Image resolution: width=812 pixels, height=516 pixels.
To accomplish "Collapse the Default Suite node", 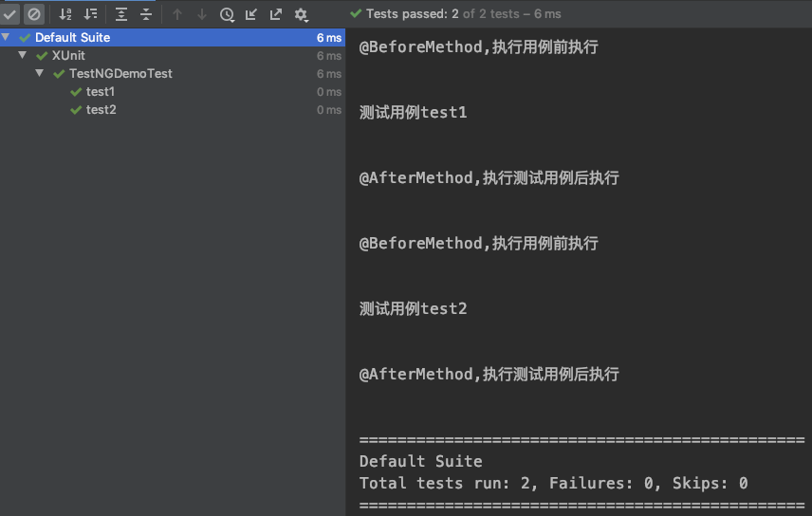I will 6,37.
